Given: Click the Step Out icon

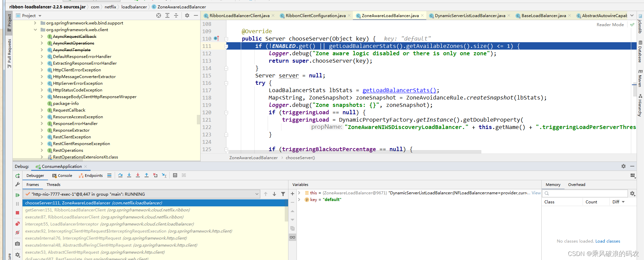Looking at the screenshot, I should (x=147, y=175).
